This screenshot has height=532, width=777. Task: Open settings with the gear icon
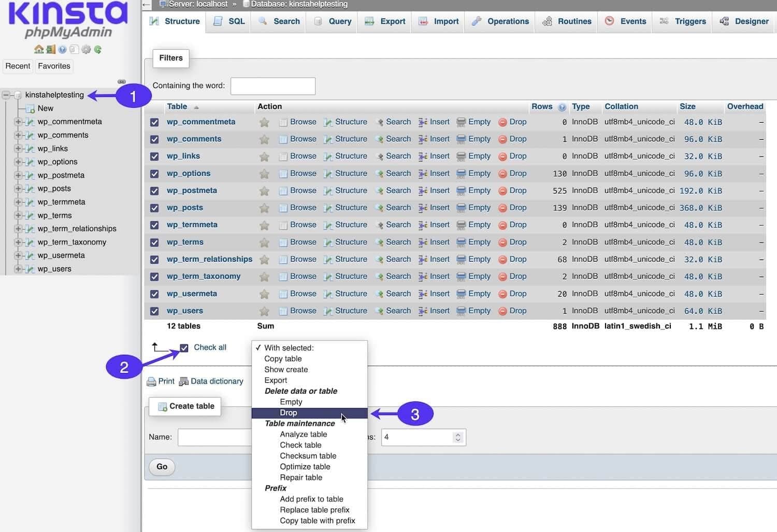pyautogui.click(x=87, y=49)
